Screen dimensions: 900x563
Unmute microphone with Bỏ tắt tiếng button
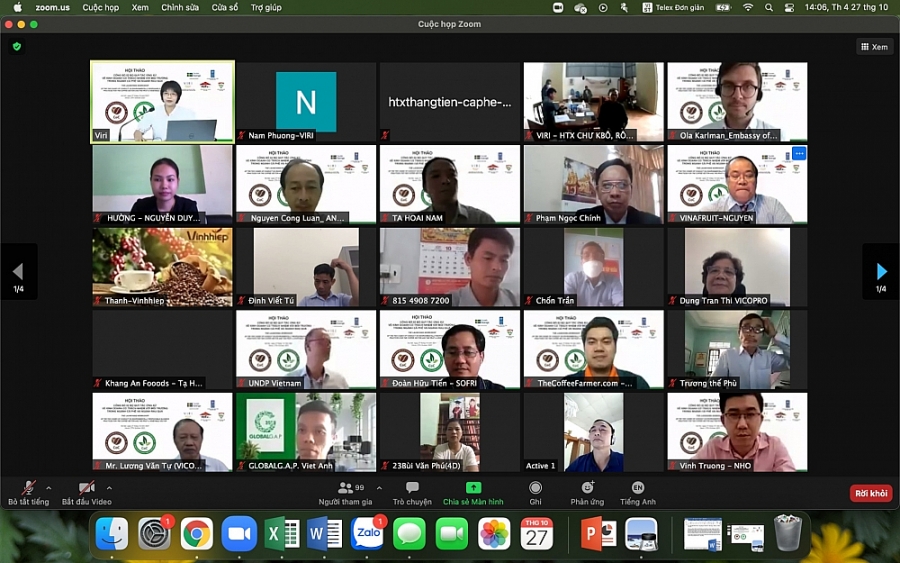[28, 489]
